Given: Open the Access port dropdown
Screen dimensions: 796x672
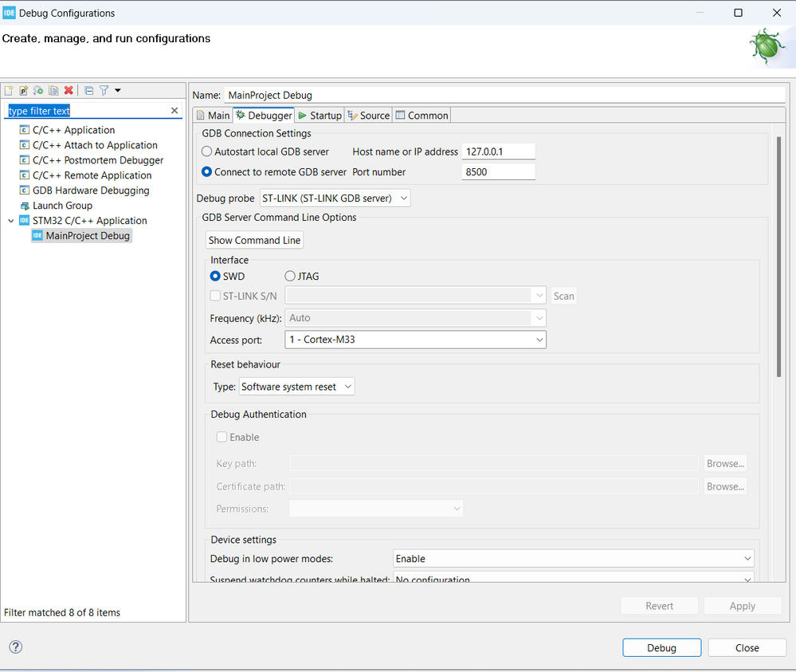Looking at the screenshot, I should pyautogui.click(x=414, y=340).
